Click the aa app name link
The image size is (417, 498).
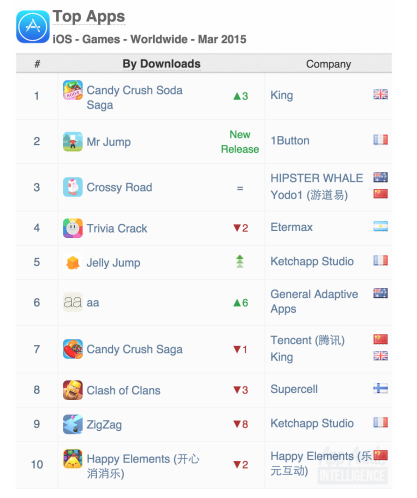(x=93, y=303)
